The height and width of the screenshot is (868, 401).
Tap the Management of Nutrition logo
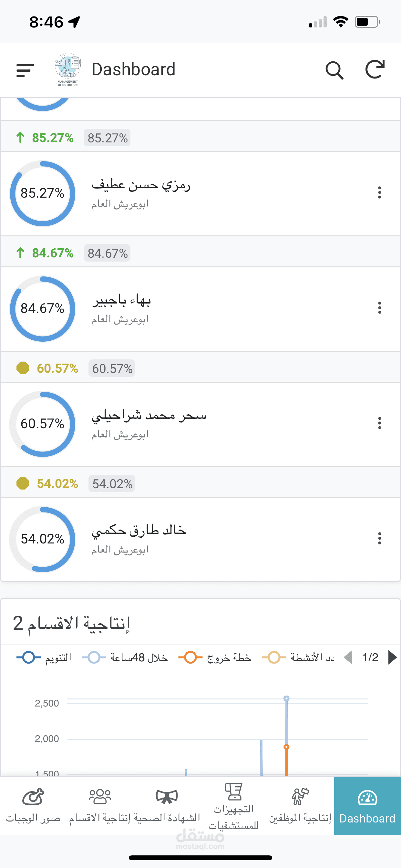pyautogui.click(x=68, y=69)
